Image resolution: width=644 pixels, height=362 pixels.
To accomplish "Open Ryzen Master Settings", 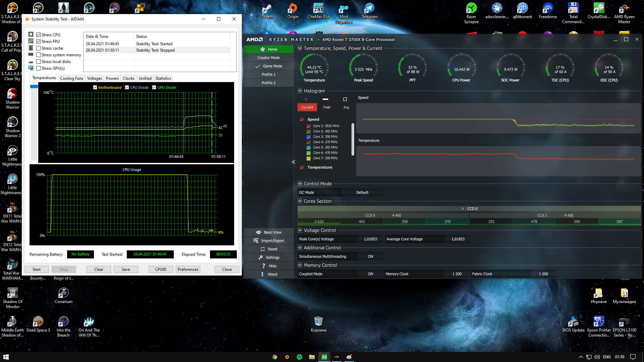I will [x=269, y=257].
